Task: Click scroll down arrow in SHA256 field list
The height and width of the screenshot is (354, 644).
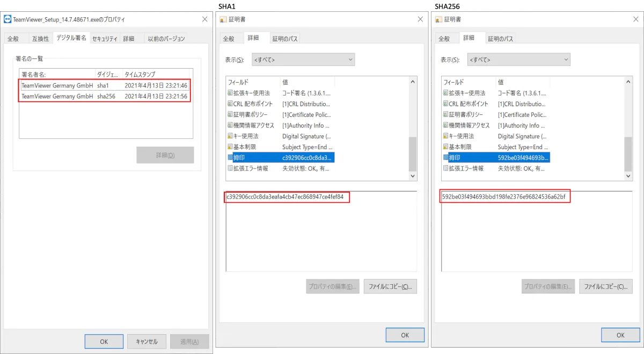Action: coord(628,175)
